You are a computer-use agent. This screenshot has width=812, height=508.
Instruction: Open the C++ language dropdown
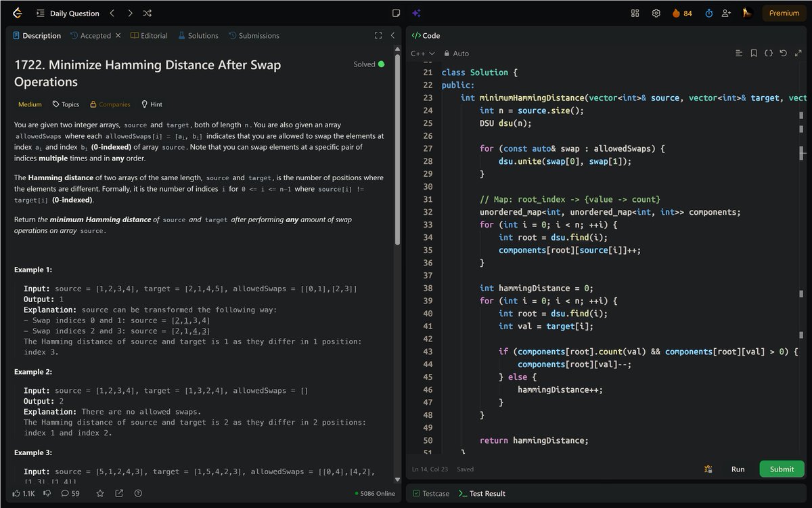[x=422, y=54]
